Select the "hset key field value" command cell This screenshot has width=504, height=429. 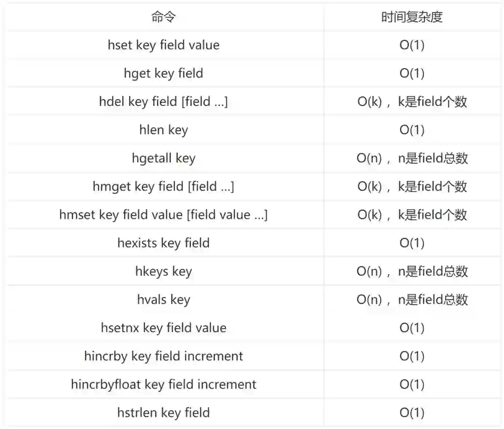pyautogui.click(x=163, y=45)
